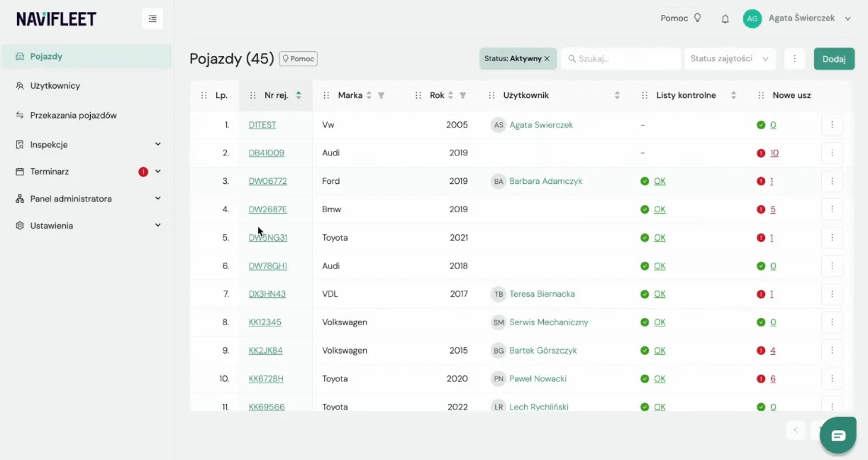868x460 pixels.
Task: Sort by the Nr rej. column arrows
Action: [x=299, y=95]
